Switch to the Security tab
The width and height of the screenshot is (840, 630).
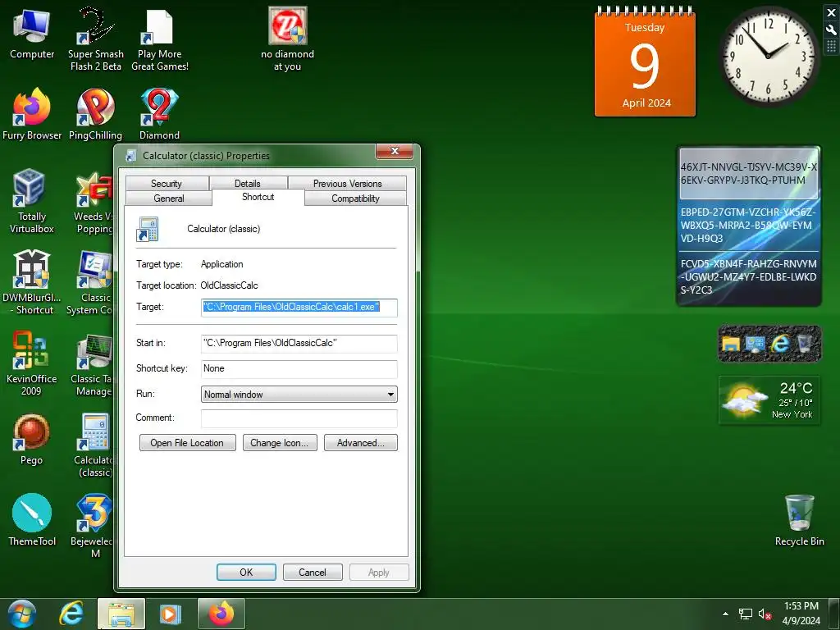pos(167,183)
